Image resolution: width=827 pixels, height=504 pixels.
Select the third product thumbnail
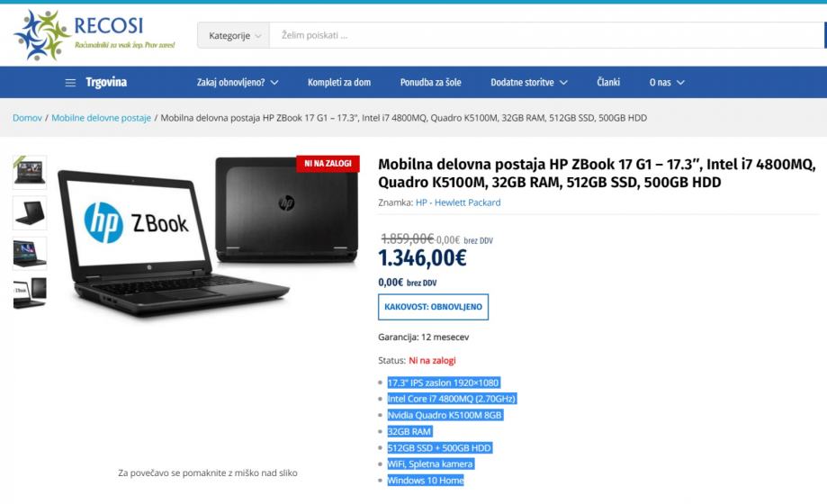pyautogui.click(x=30, y=254)
